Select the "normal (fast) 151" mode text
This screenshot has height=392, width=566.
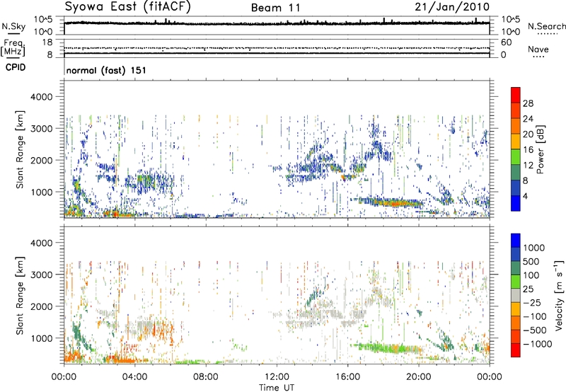point(106,70)
